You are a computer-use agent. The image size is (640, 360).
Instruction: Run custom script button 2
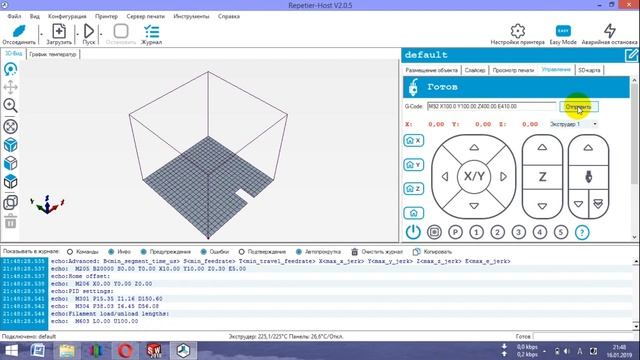498,232
